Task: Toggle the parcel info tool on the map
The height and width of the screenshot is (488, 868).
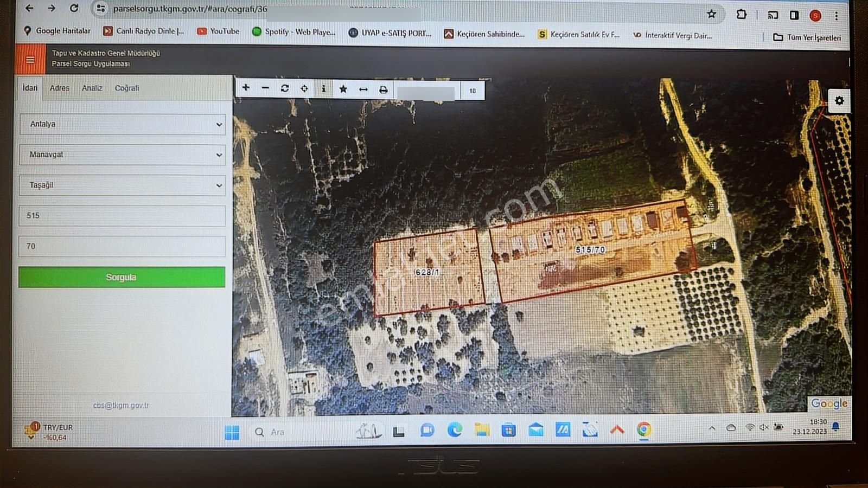Action: click(x=324, y=88)
